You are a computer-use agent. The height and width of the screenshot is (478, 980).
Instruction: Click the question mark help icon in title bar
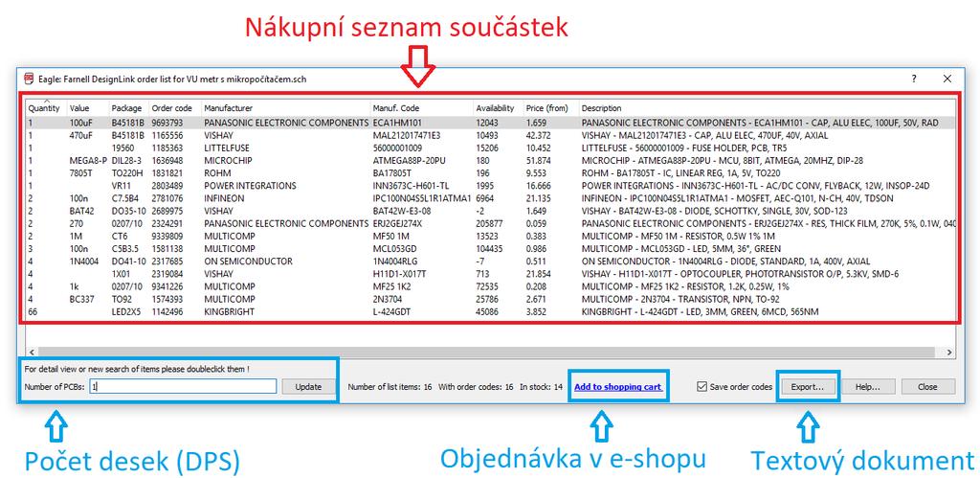coord(914,79)
